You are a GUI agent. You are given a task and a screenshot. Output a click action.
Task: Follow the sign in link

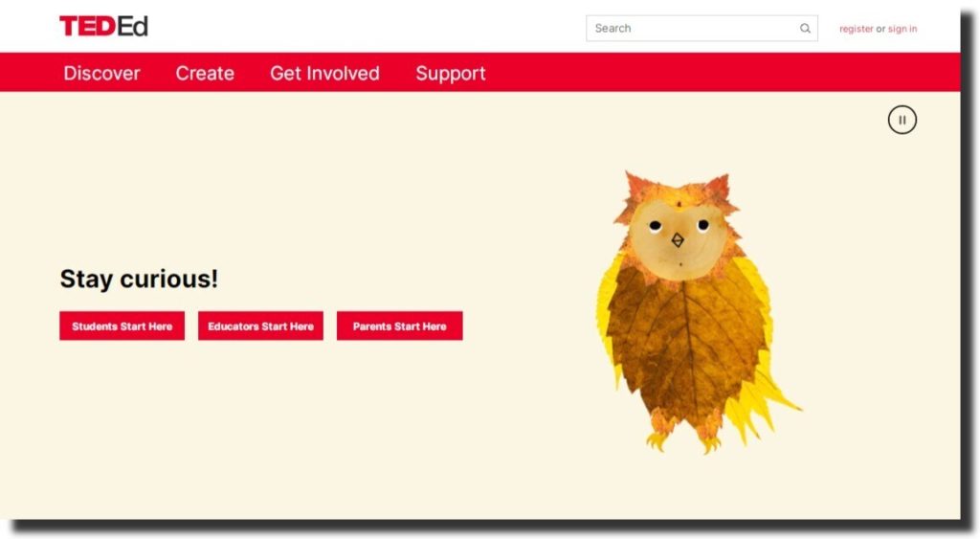pos(902,29)
